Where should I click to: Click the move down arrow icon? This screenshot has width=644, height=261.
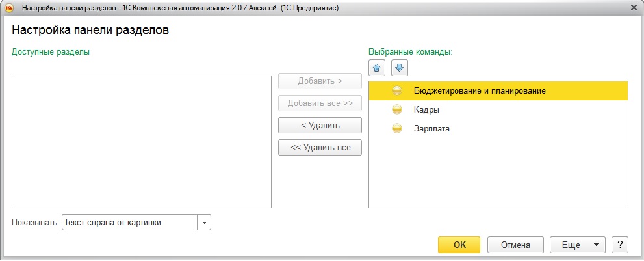point(399,67)
